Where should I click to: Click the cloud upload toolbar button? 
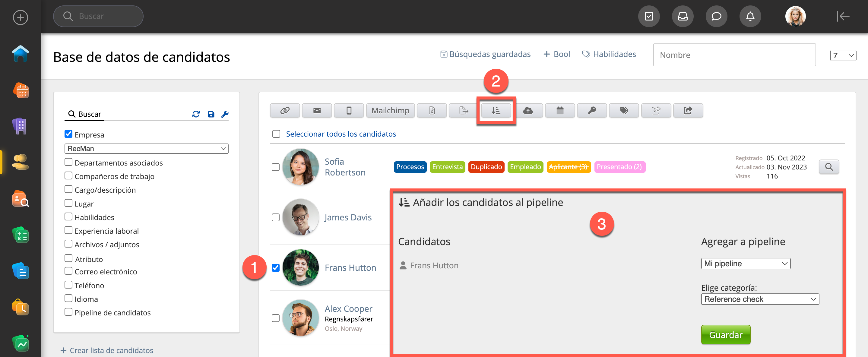tap(528, 110)
